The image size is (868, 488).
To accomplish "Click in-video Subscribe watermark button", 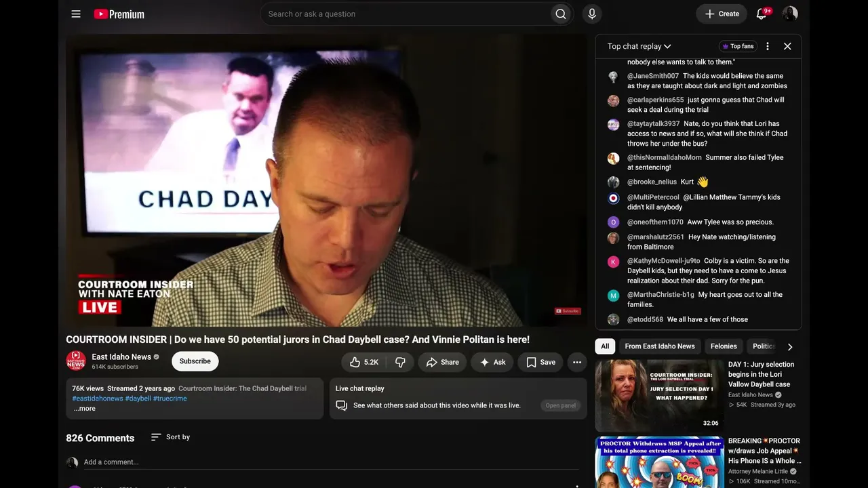I will [568, 311].
